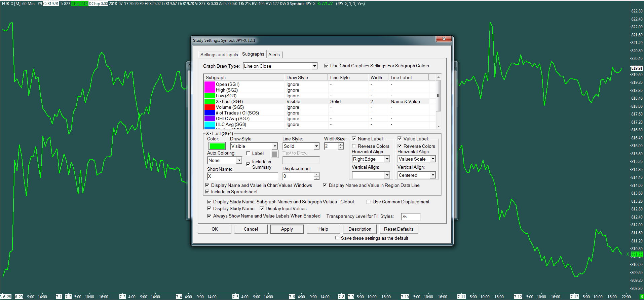Click the gray Label color button
The width and height of the screenshot is (644, 300).
pos(275,154)
